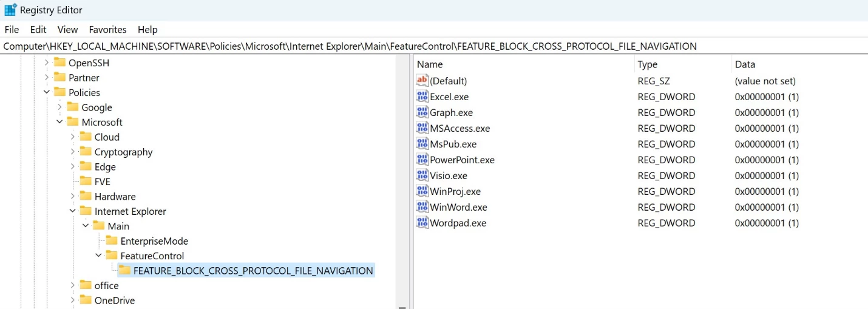Click the DWORD icon next to MsPub.exe
868x309 pixels.
(422, 144)
